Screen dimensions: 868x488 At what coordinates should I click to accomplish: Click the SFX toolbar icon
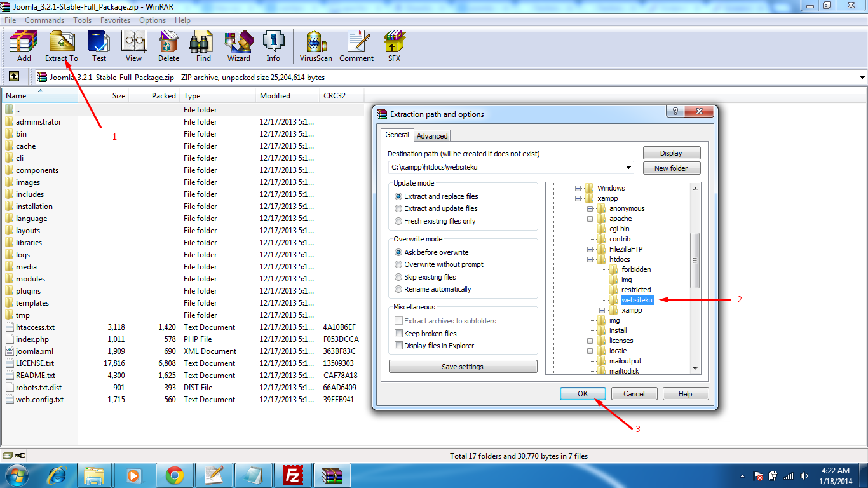coord(395,46)
